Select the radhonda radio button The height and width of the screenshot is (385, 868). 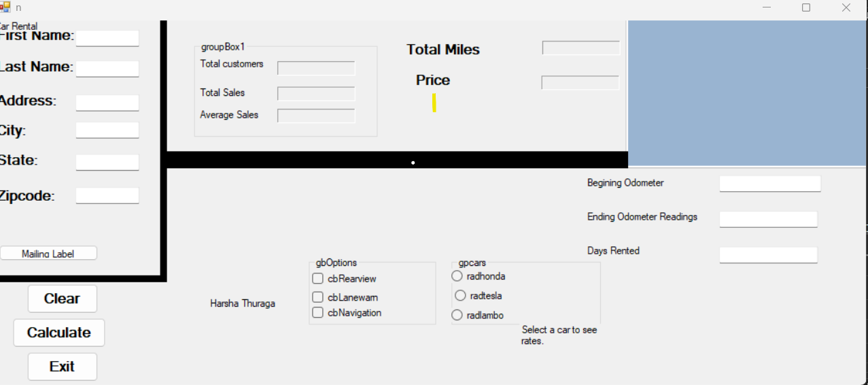[x=457, y=276]
